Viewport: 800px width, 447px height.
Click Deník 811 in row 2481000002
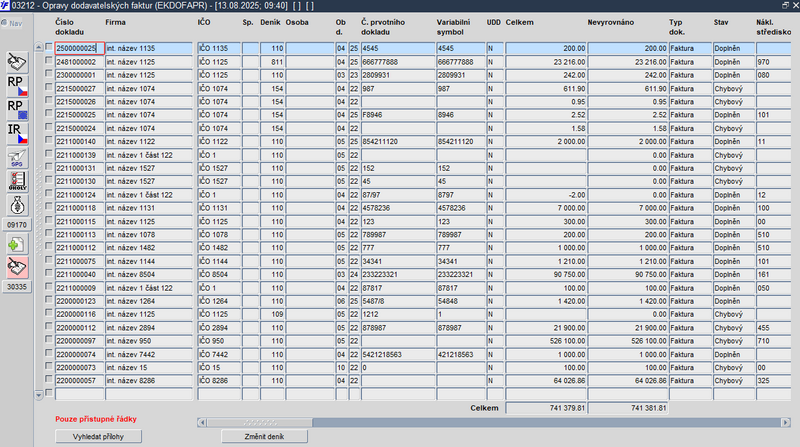pyautogui.click(x=272, y=62)
